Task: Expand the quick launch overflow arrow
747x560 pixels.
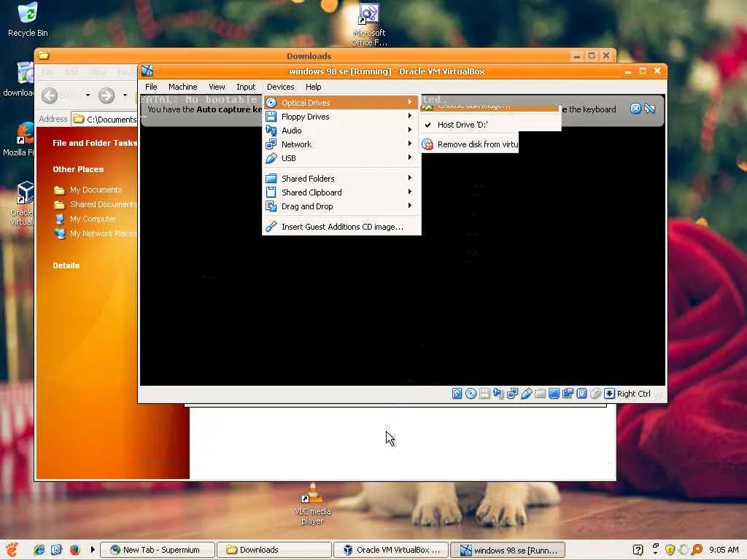Action: coord(93,550)
